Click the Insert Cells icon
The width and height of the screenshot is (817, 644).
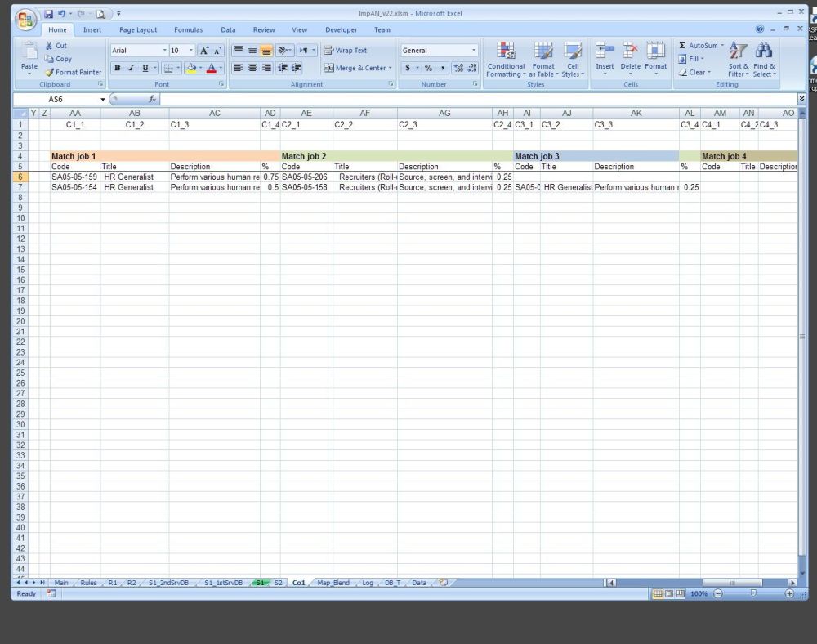[x=605, y=57]
